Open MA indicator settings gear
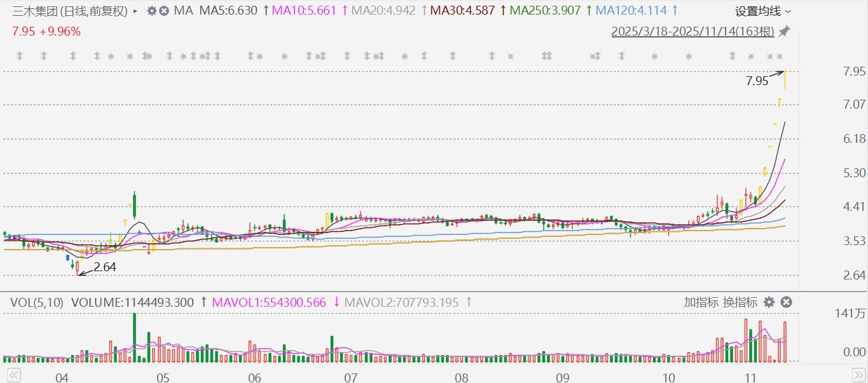The height and width of the screenshot is (383, 868). pos(151,11)
